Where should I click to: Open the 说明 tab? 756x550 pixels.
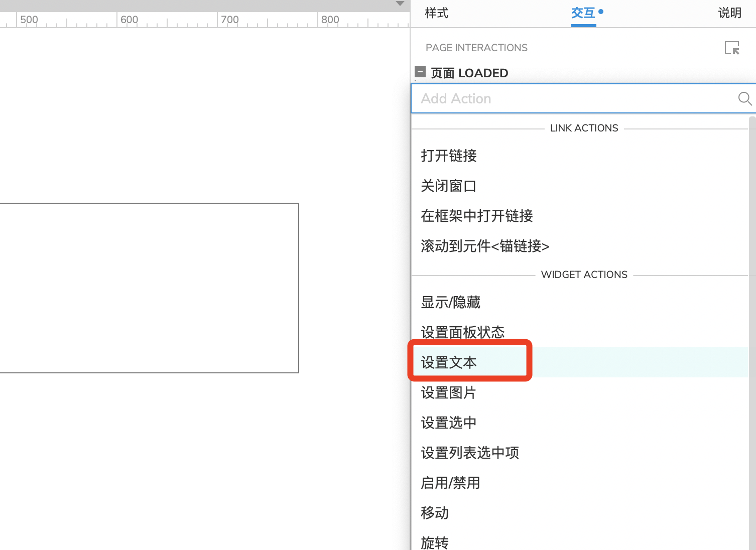[729, 13]
